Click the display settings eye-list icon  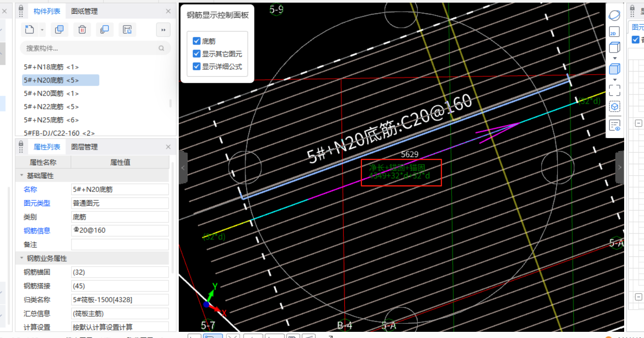coord(614,125)
